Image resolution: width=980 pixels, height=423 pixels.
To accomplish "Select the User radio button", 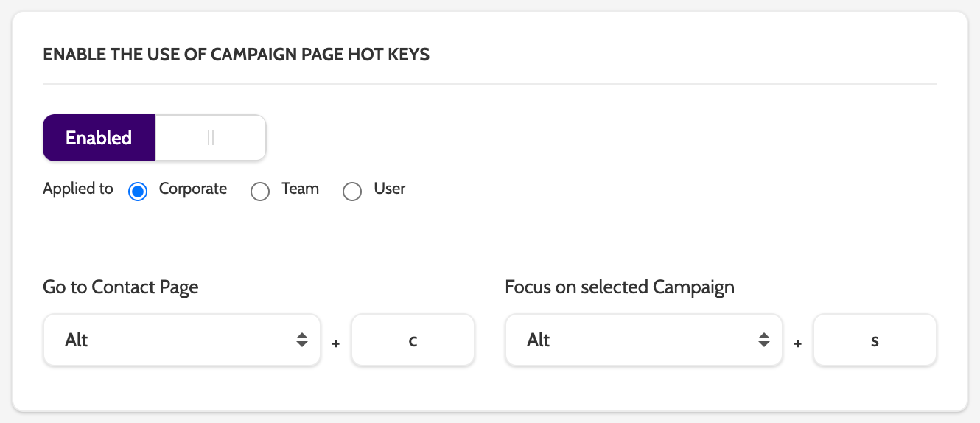I will tap(352, 192).
